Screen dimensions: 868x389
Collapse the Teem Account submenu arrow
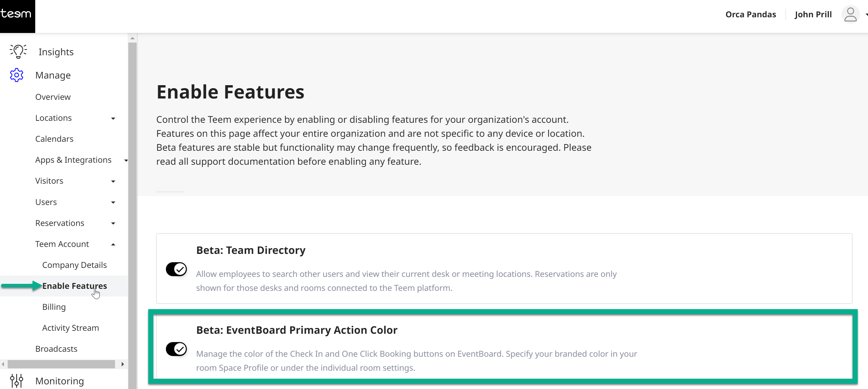pyautogui.click(x=113, y=244)
